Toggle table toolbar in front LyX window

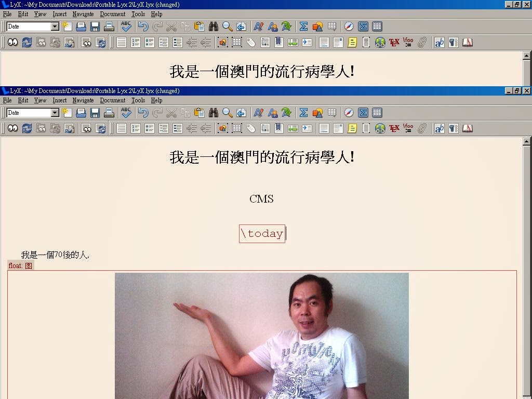click(377, 113)
